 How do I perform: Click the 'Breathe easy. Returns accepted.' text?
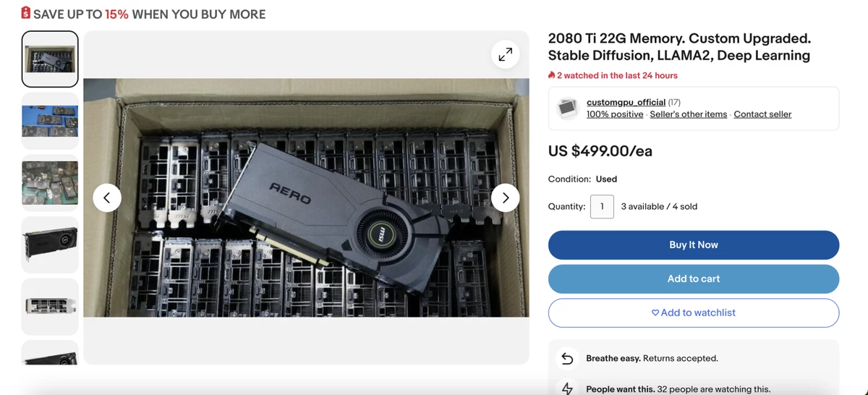point(652,358)
